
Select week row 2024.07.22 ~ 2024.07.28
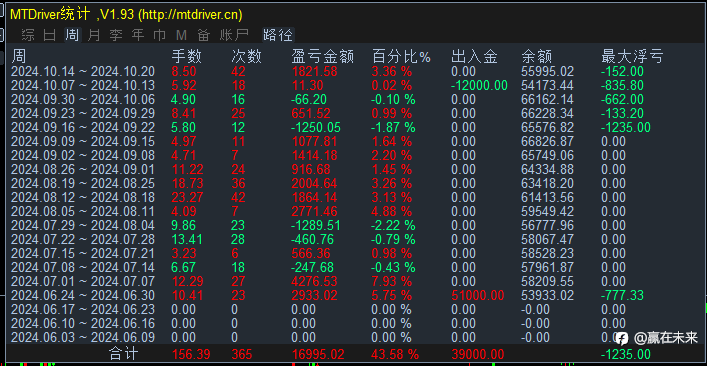pos(354,239)
